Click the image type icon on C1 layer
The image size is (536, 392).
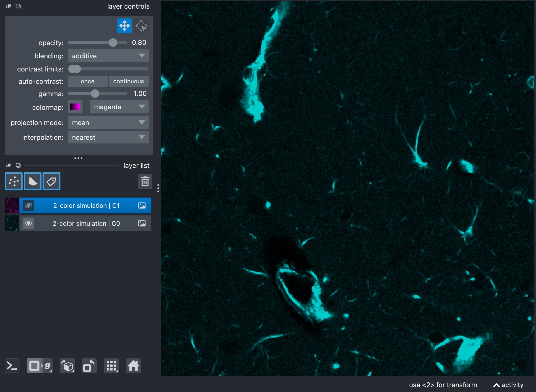(142, 205)
